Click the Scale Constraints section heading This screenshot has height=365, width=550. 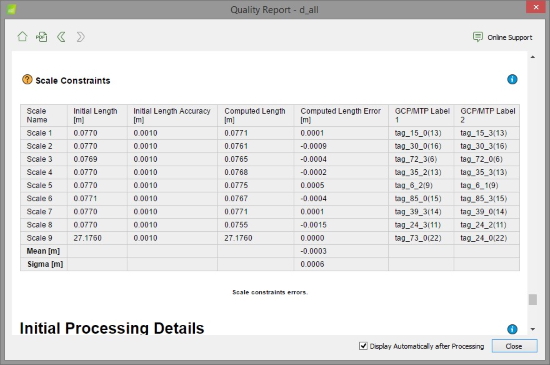click(x=73, y=81)
